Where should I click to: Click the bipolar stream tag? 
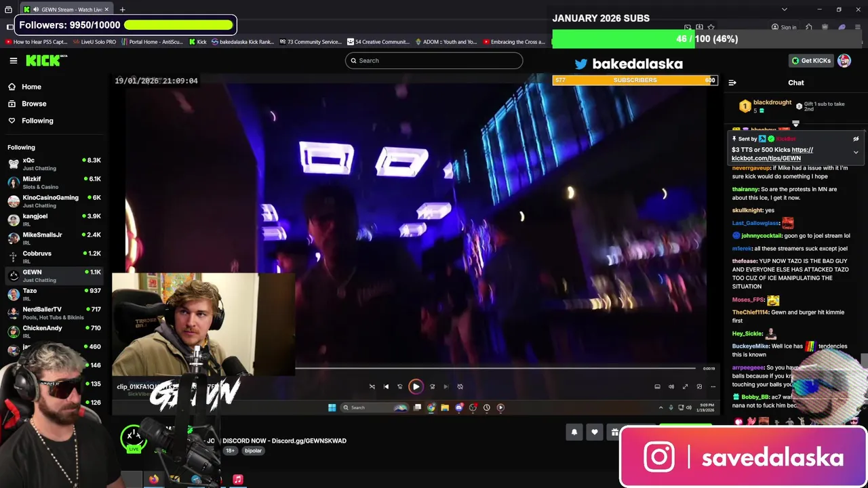[x=253, y=451]
